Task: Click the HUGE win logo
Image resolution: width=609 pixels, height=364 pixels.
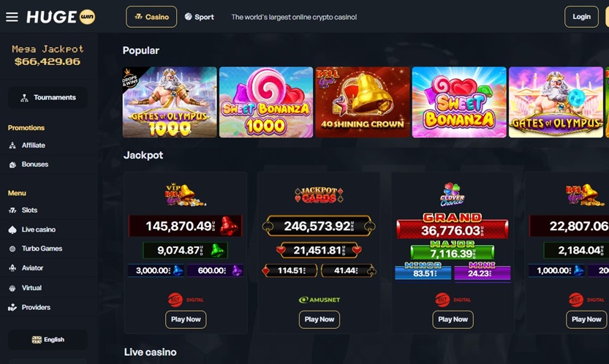Action: click(61, 17)
